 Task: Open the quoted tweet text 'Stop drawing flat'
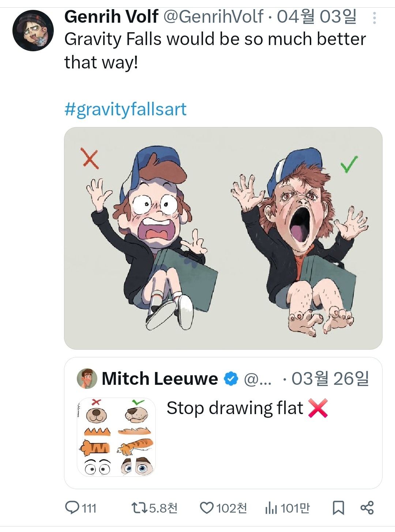[235, 408]
